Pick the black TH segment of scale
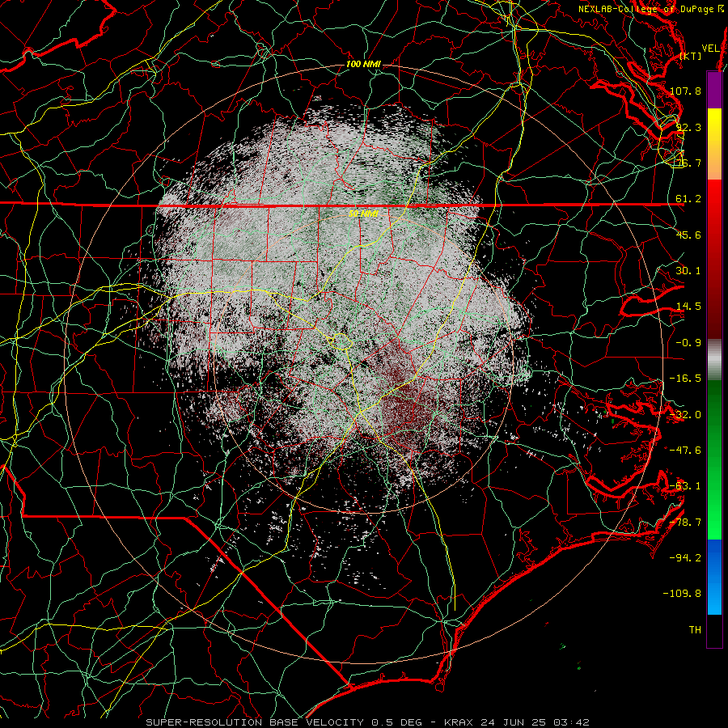Screen dimensions: 728x728 pos(714,630)
